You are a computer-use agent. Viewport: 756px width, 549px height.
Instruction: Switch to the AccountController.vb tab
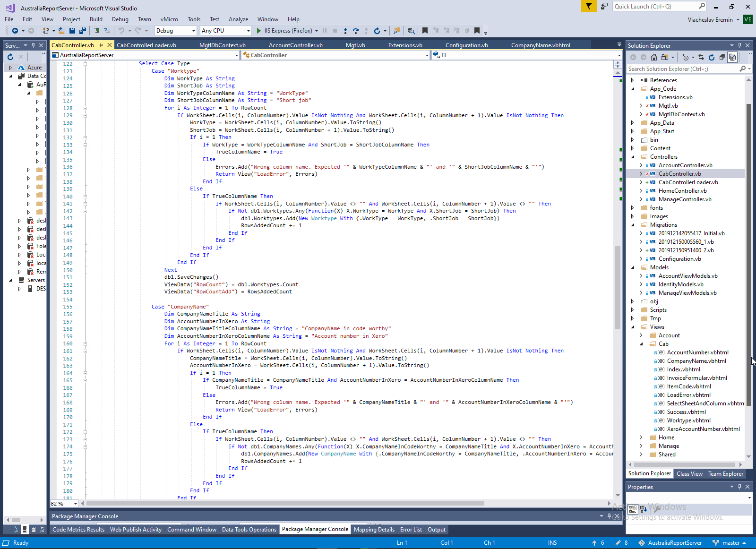click(295, 45)
